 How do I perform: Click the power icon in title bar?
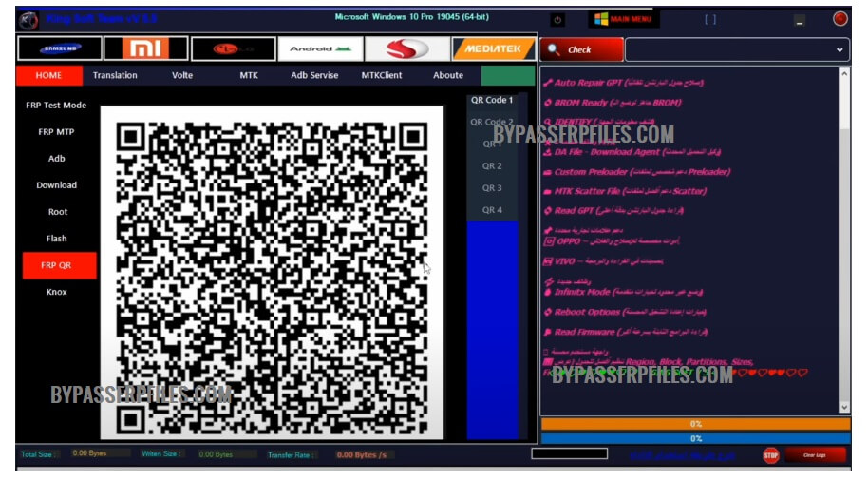click(x=557, y=19)
